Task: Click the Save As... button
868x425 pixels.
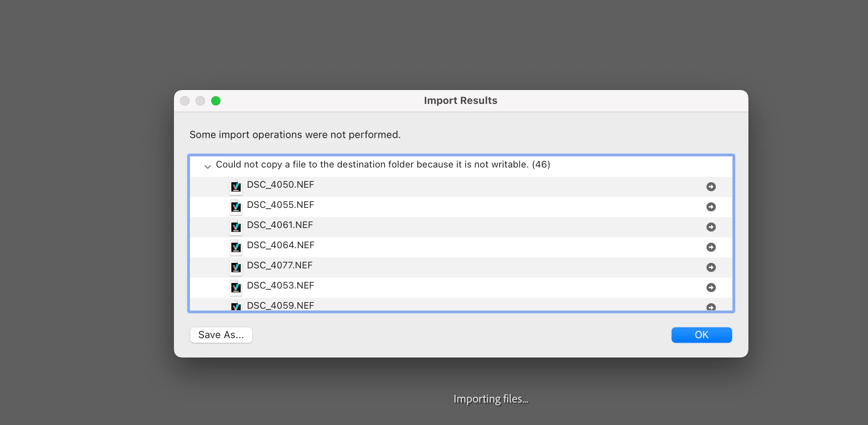Action: [x=221, y=335]
